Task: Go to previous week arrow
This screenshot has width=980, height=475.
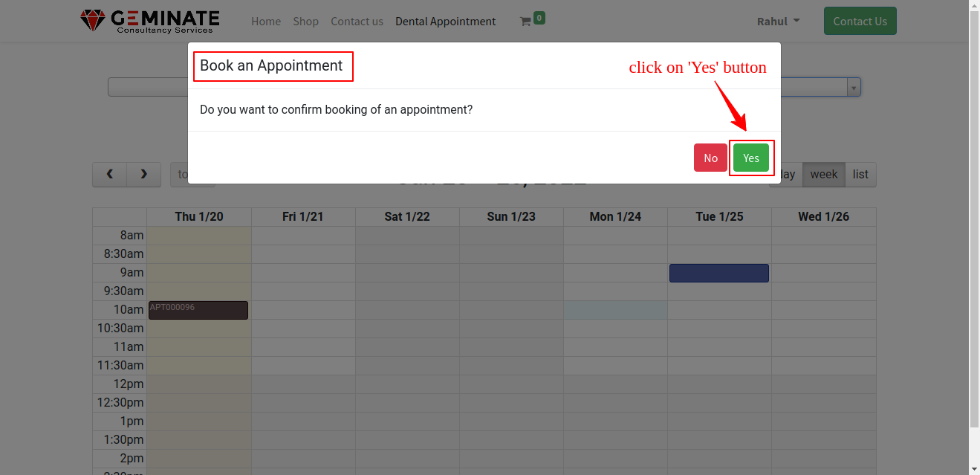Action: (x=110, y=175)
